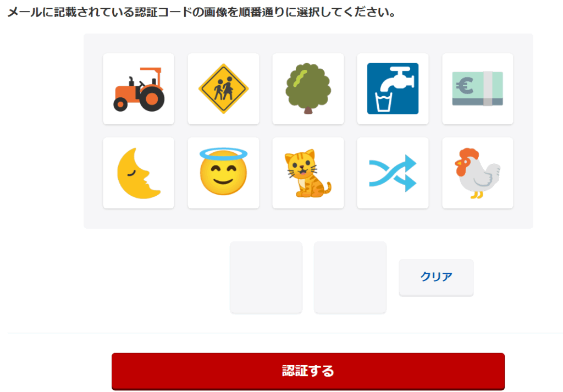Click the second empty code slot
Screen dimensions: 563x392
coord(350,277)
